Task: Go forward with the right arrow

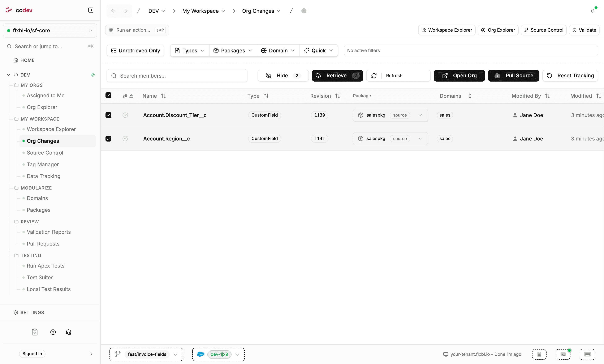Action: (125, 11)
